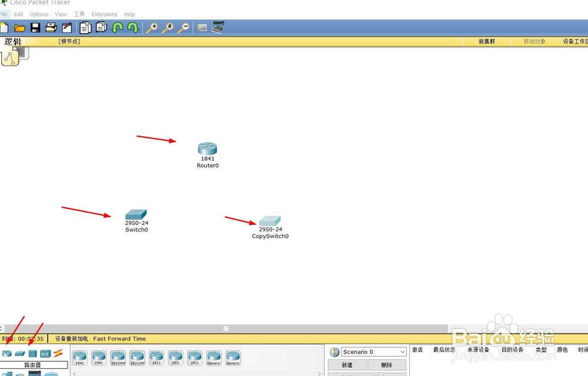The height and width of the screenshot is (376, 588).
Task: Open the View menu
Action: 61,14
